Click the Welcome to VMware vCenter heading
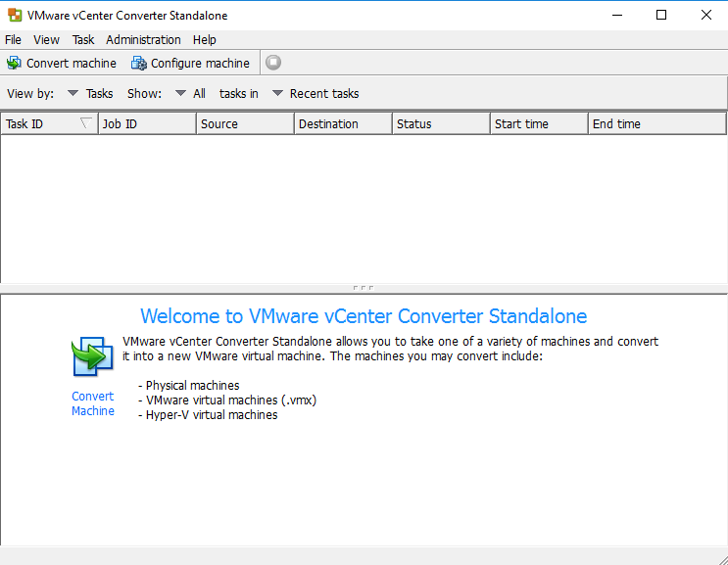 tap(364, 316)
